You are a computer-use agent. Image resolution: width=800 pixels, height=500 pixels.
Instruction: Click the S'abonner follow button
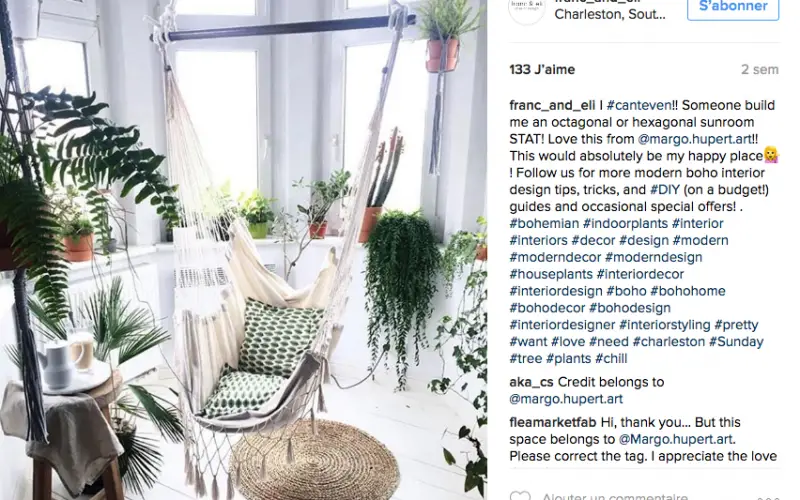pyautogui.click(x=733, y=7)
